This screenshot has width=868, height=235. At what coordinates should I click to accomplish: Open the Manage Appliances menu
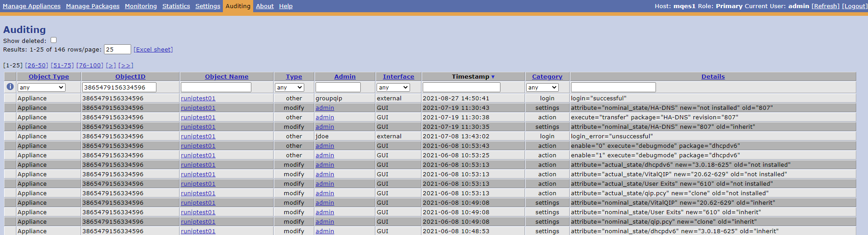[x=32, y=6]
